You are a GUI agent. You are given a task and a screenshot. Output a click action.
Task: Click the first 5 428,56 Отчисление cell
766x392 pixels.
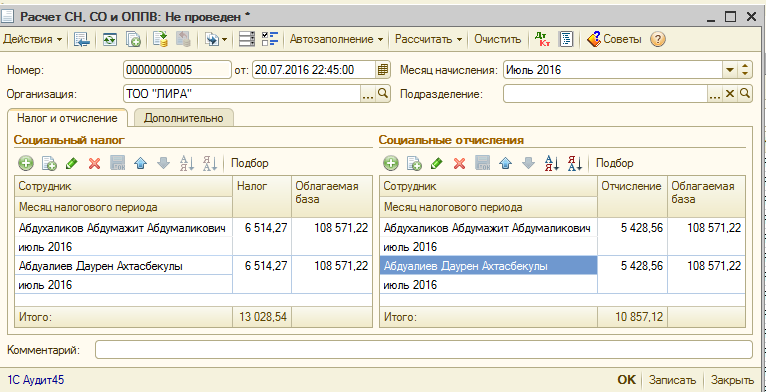click(x=632, y=237)
